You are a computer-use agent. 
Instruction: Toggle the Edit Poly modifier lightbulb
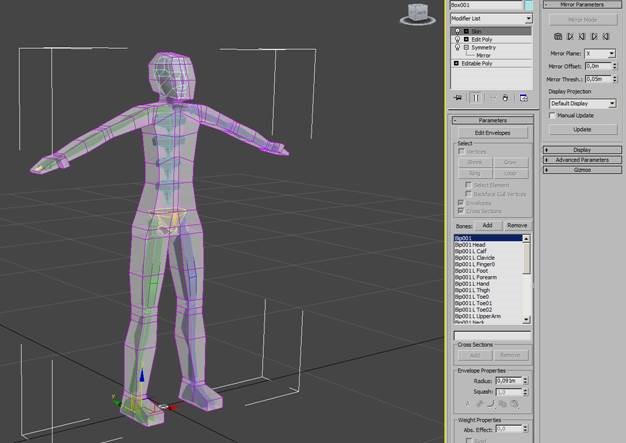(x=456, y=39)
